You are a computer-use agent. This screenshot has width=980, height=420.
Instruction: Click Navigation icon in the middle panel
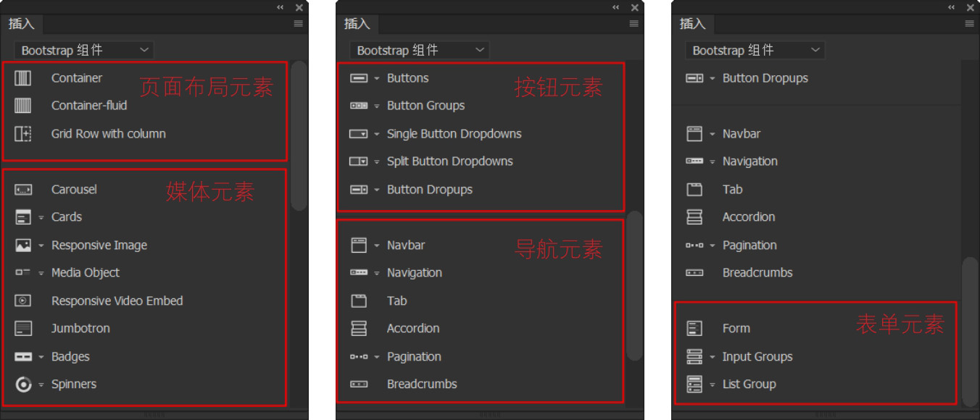coord(359,273)
